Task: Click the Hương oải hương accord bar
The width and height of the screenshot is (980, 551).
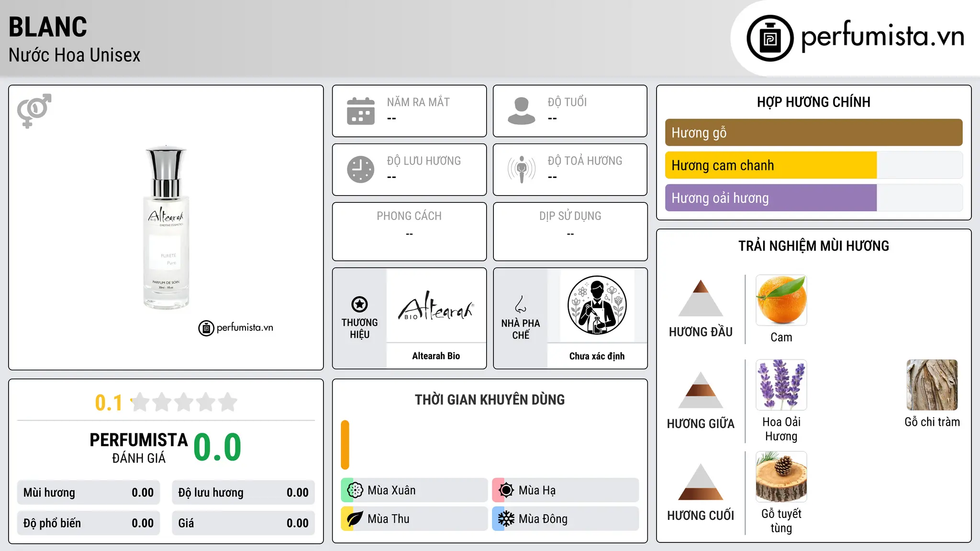Action: tap(814, 198)
